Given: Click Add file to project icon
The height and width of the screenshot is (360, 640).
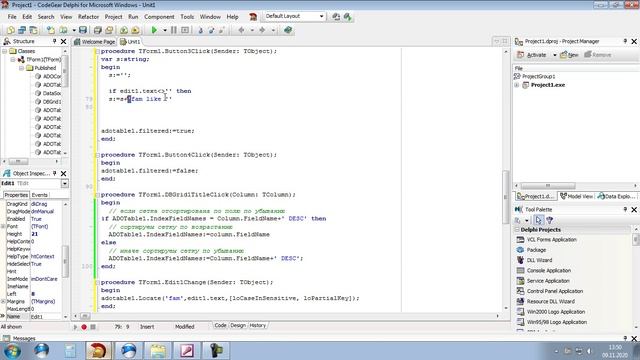Looking at the screenshot, I should pyautogui.click(x=124, y=30).
